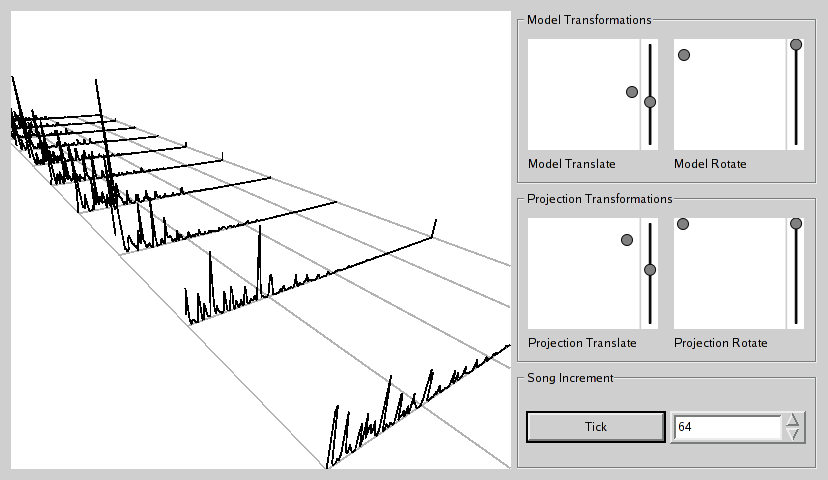Click the Projection Translate pad handle
828x480 pixels.
tap(627, 240)
